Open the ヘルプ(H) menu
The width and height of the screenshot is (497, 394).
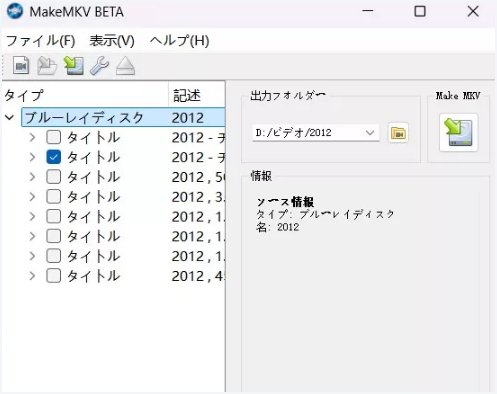tap(179, 41)
